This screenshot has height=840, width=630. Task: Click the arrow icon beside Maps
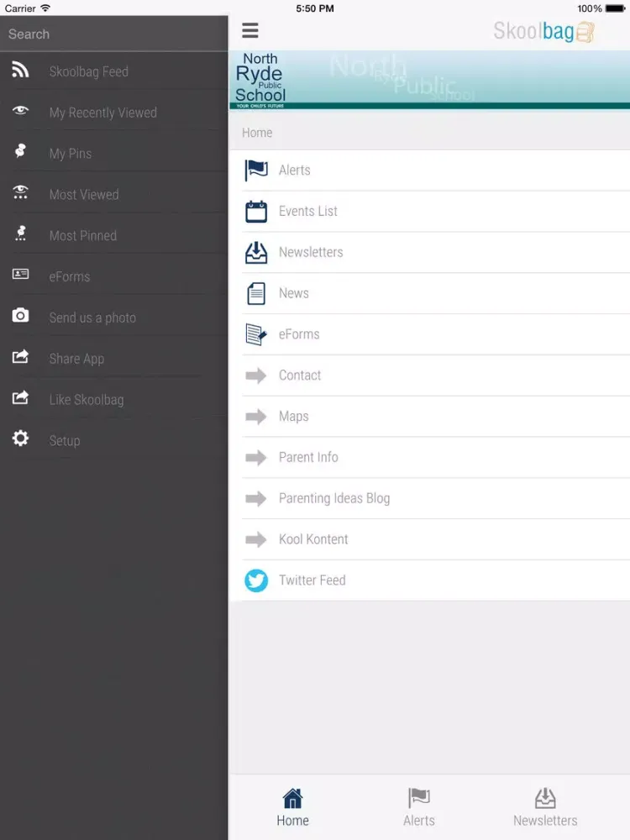coord(256,417)
